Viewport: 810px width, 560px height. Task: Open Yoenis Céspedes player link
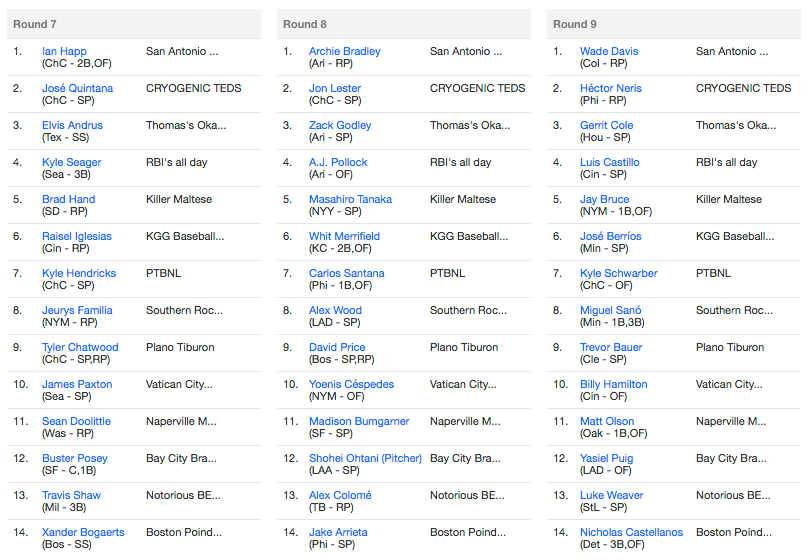click(x=351, y=384)
